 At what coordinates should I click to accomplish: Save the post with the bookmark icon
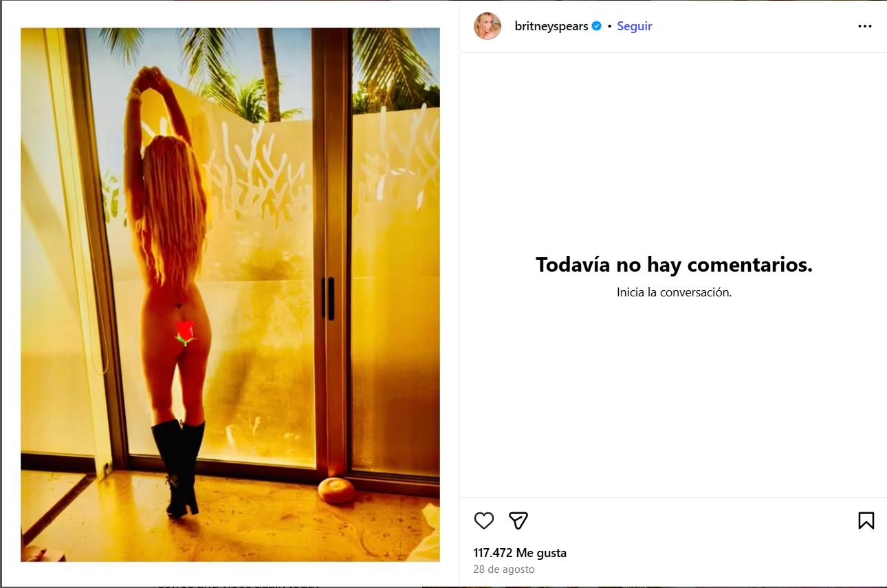point(866,521)
